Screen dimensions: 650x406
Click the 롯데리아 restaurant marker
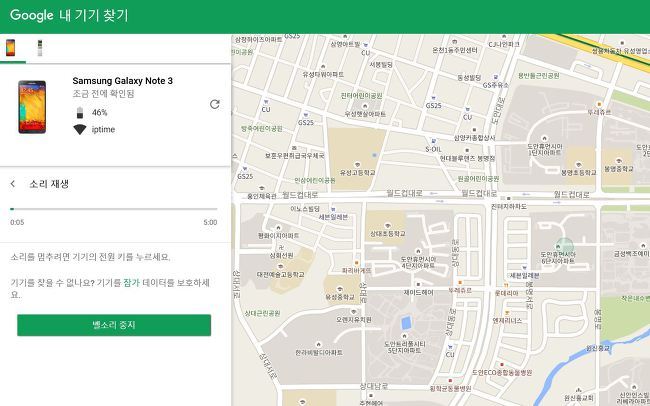tap(506, 285)
